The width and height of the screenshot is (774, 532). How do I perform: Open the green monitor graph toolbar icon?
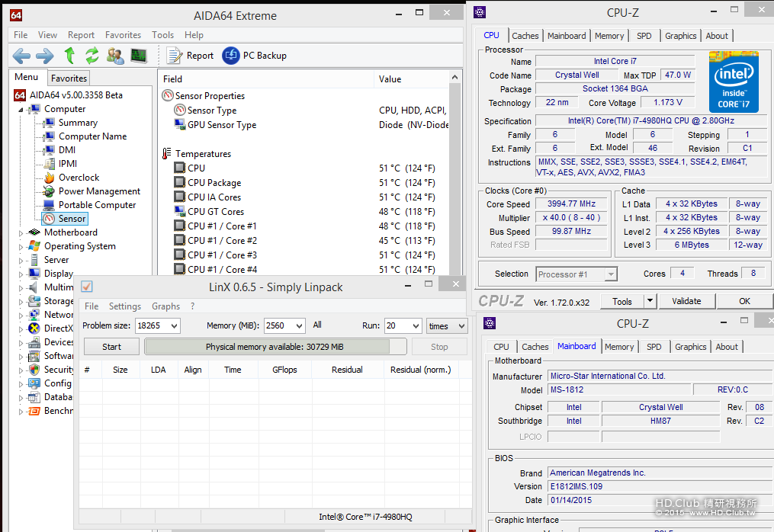(x=138, y=56)
